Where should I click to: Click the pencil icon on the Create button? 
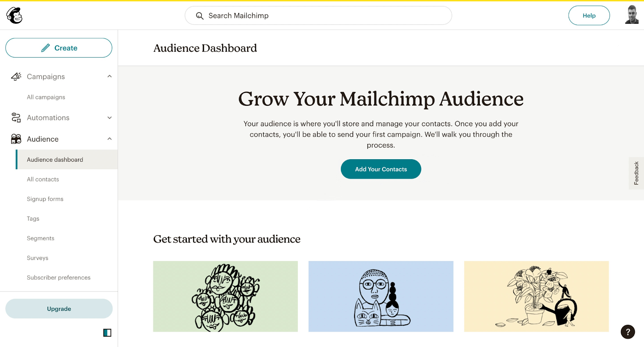click(45, 47)
